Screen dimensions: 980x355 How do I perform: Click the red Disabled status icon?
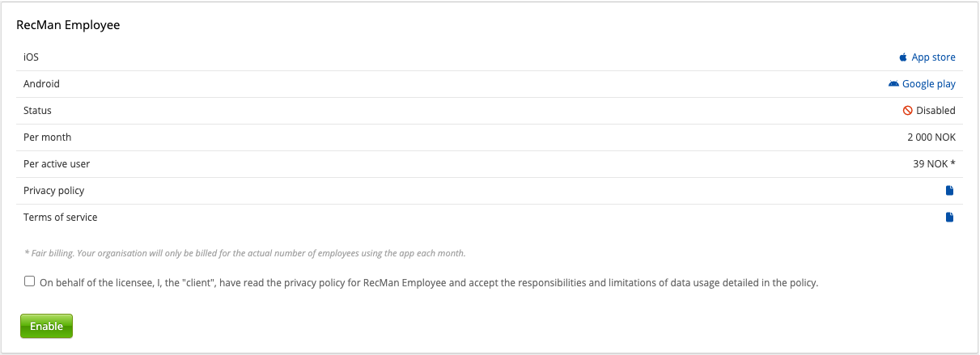[908, 111]
